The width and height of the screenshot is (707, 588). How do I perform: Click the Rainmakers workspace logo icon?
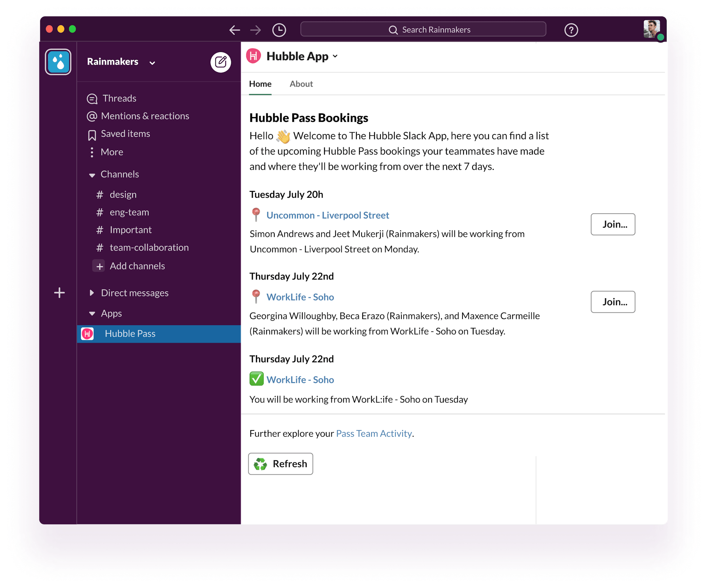(58, 62)
